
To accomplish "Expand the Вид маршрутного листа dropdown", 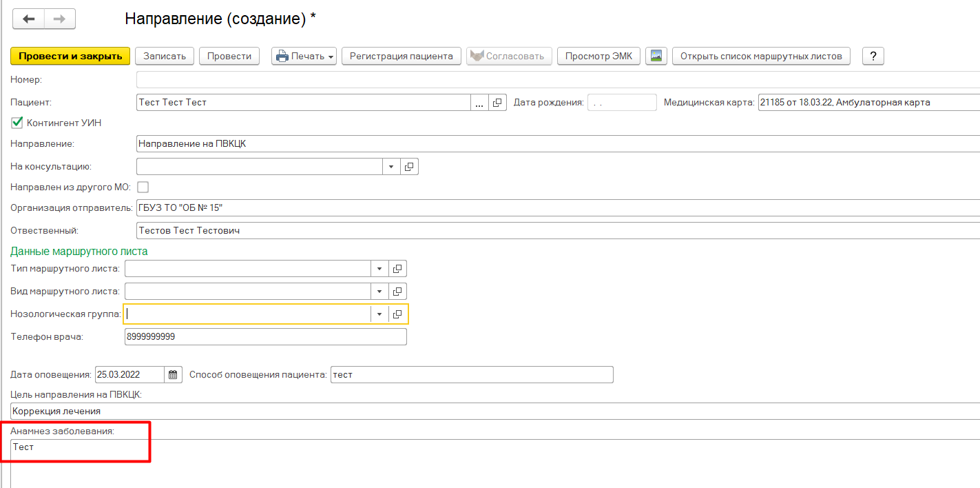I will click(379, 292).
